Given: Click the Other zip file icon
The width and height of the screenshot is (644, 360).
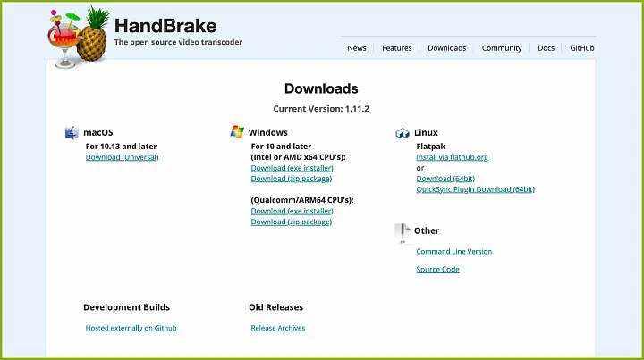Looking at the screenshot, I should pyautogui.click(x=402, y=233).
